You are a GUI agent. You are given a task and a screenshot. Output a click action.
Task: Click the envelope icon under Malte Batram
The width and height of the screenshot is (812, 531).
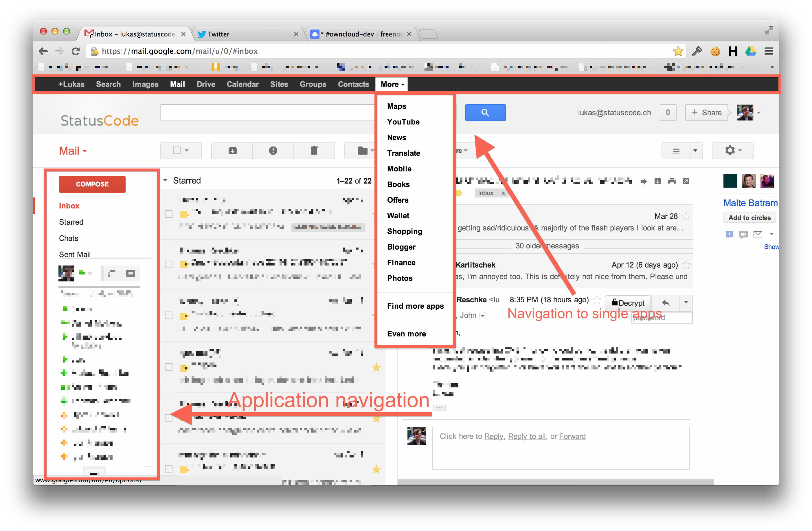coord(758,234)
